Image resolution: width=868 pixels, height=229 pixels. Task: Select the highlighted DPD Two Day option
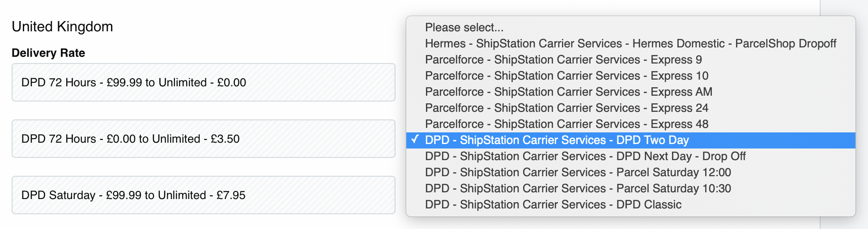click(557, 140)
